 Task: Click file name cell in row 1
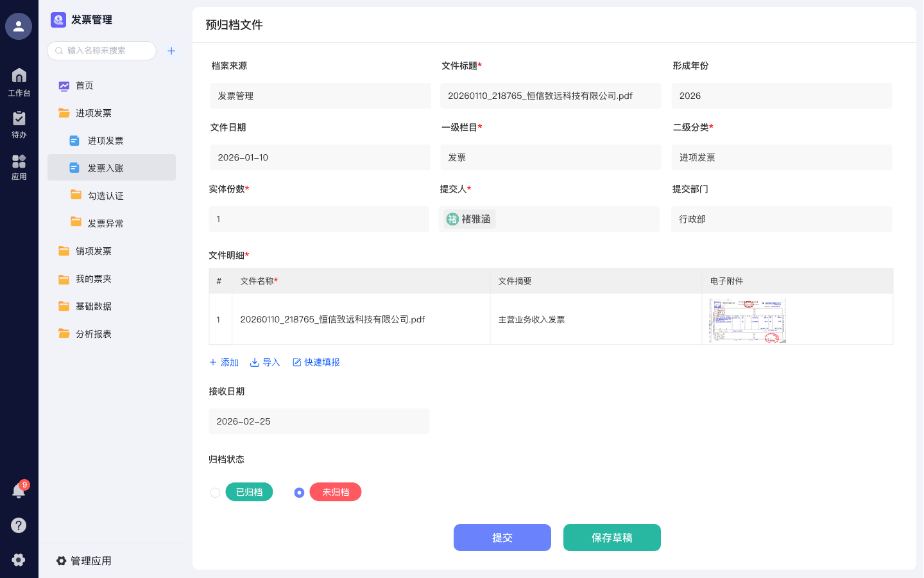tap(361, 319)
